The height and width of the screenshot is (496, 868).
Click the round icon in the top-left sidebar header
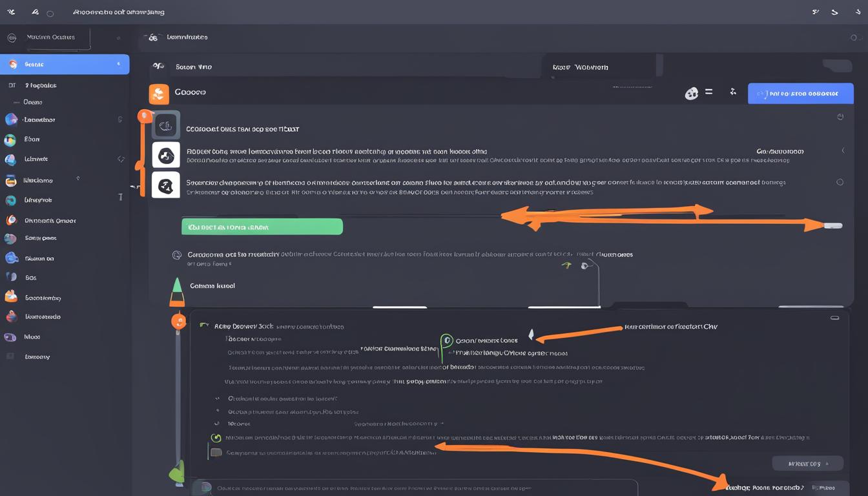(x=12, y=38)
